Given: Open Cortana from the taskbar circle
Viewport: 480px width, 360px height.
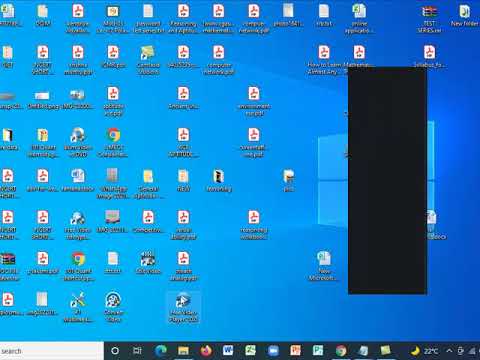Looking at the screenshot, I should (x=115, y=351).
